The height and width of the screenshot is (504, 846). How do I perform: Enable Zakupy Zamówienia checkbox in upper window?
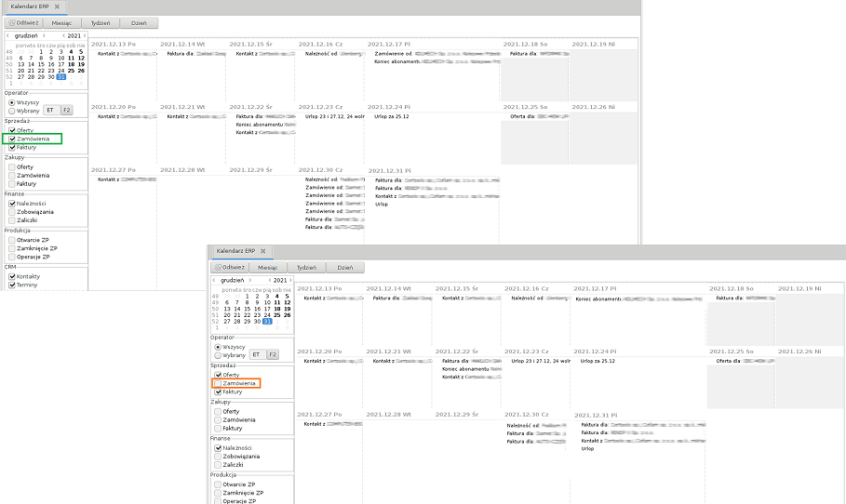12,176
